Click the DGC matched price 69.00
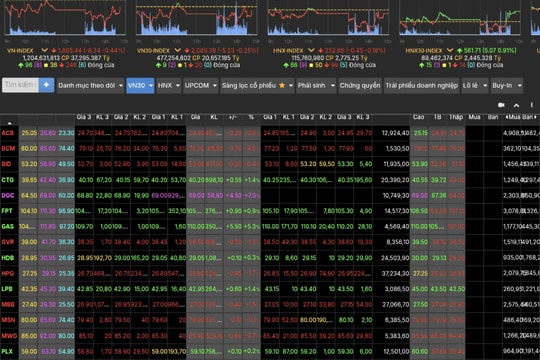 (x=196, y=195)
